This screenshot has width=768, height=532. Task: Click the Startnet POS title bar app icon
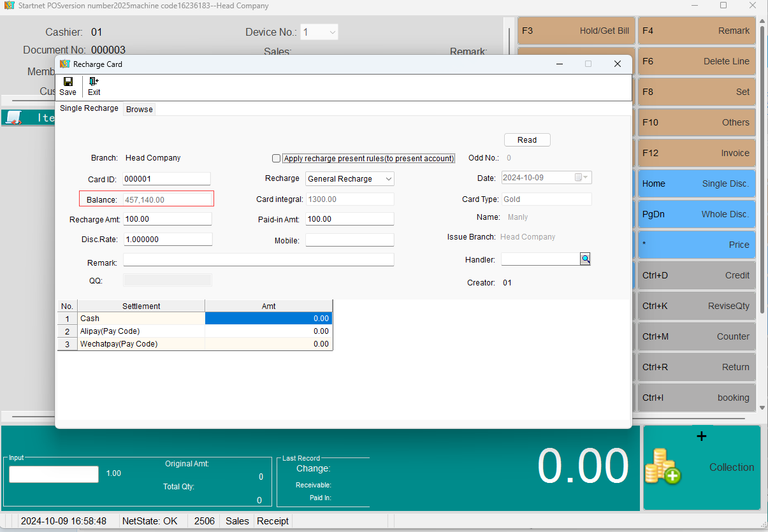(x=10, y=6)
